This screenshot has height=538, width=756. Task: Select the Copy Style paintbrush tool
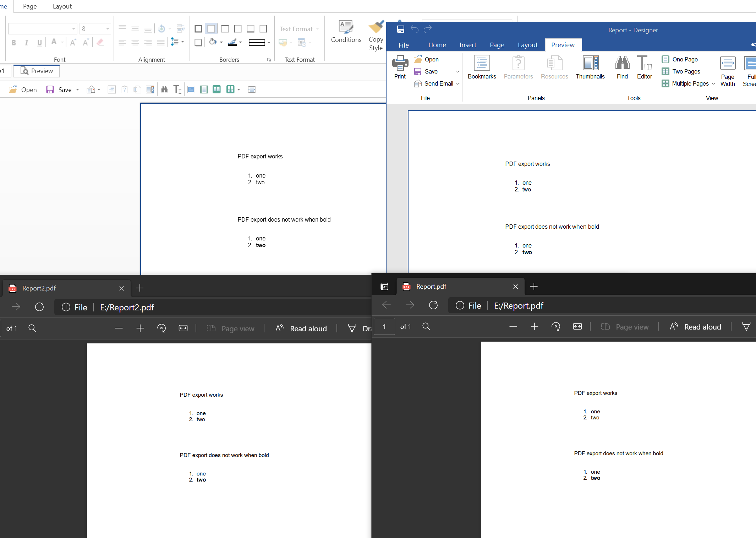pos(376,36)
